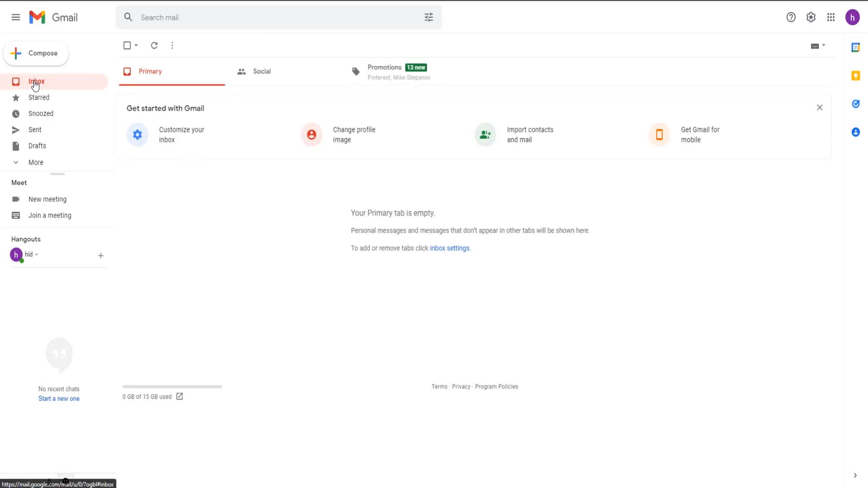Open Google Keep side panel icon
Viewport: 868px width, 488px height.
[855, 75]
